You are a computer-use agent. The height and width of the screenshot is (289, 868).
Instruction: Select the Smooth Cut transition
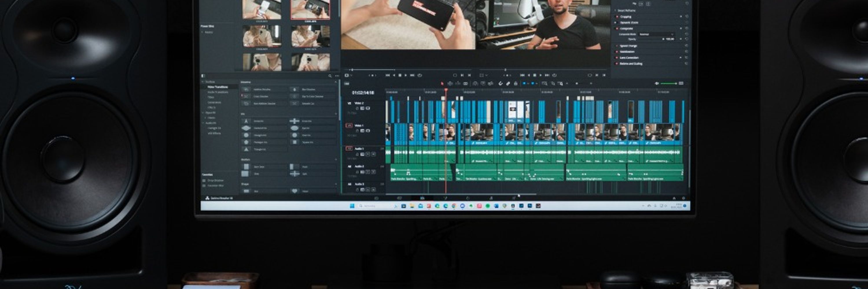click(x=313, y=103)
